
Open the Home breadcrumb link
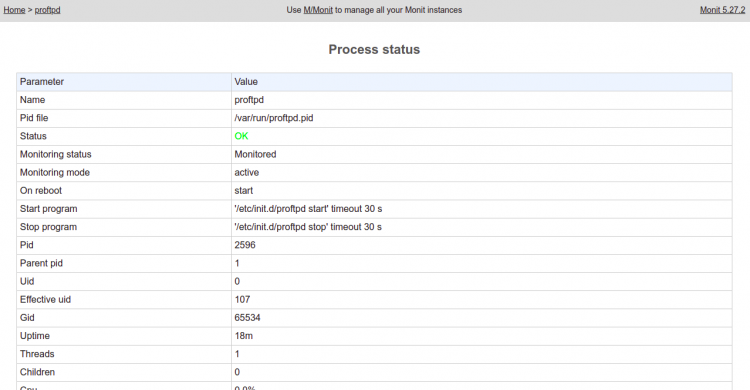14,10
